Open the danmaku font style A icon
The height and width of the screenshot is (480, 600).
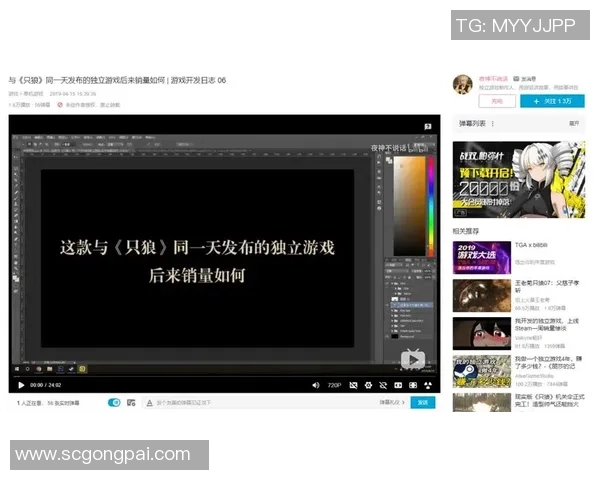[150, 403]
